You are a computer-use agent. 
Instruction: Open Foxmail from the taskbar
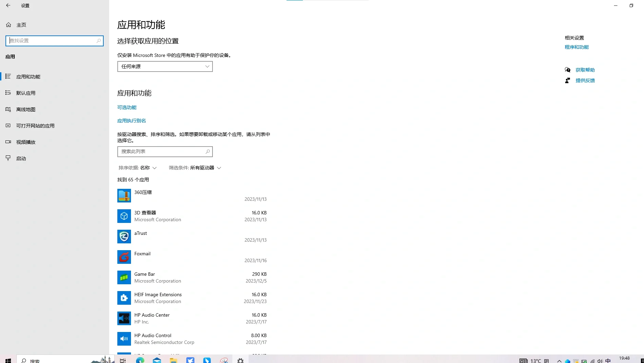point(190,360)
